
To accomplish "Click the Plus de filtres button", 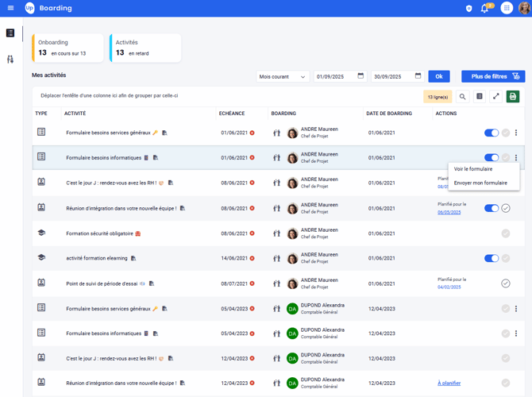I will pos(493,77).
